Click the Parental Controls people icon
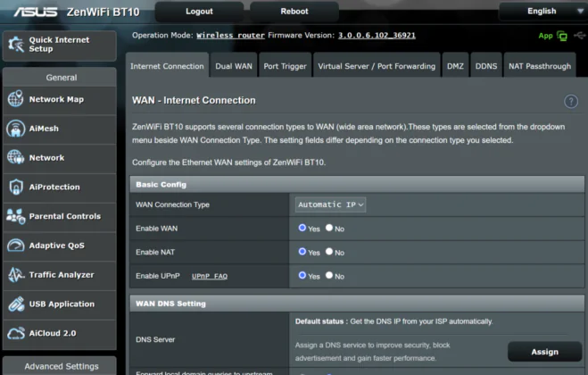This screenshot has height=375, width=588. coord(16,216)
